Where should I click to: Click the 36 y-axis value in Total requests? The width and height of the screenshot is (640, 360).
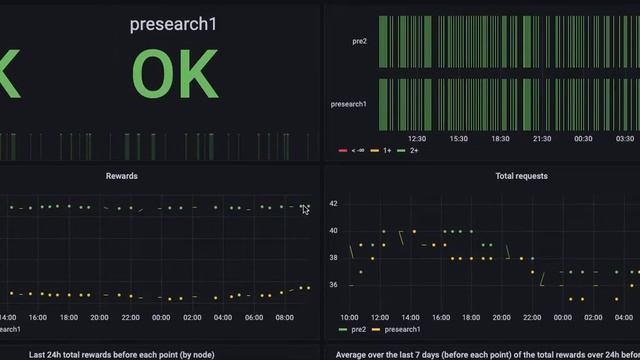pyautogui.click(x=333, y=284)
